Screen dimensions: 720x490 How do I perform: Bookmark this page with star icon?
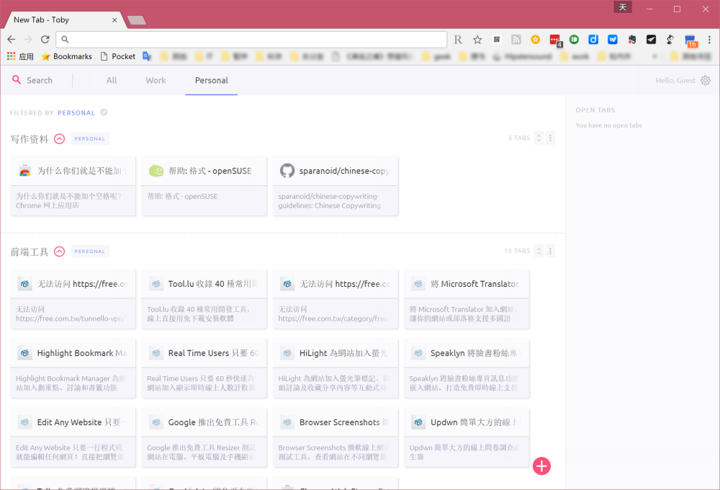(x=478, y=40)
